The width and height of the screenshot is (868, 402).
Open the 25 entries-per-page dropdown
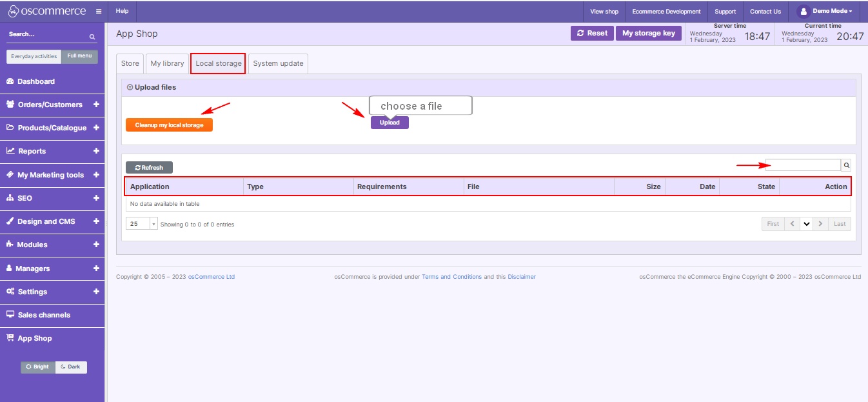[142, 224]
